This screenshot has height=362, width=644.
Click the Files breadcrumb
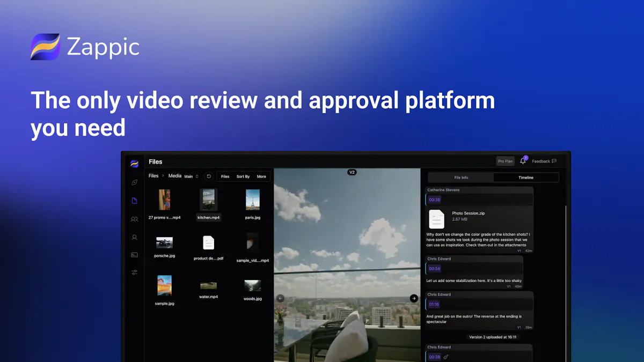pos(153,176)
